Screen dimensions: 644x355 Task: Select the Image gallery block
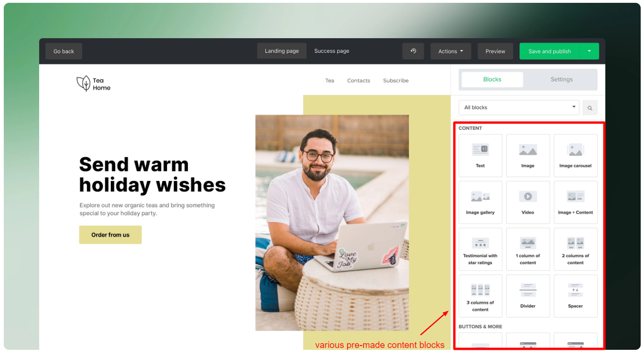tap(480, 202)
